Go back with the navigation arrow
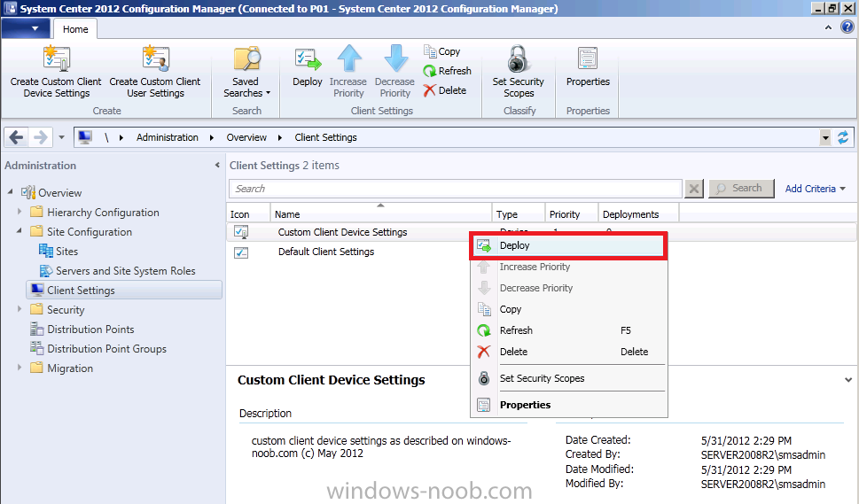Viewport: 859px width, 504px height. [x=17, y=136]
